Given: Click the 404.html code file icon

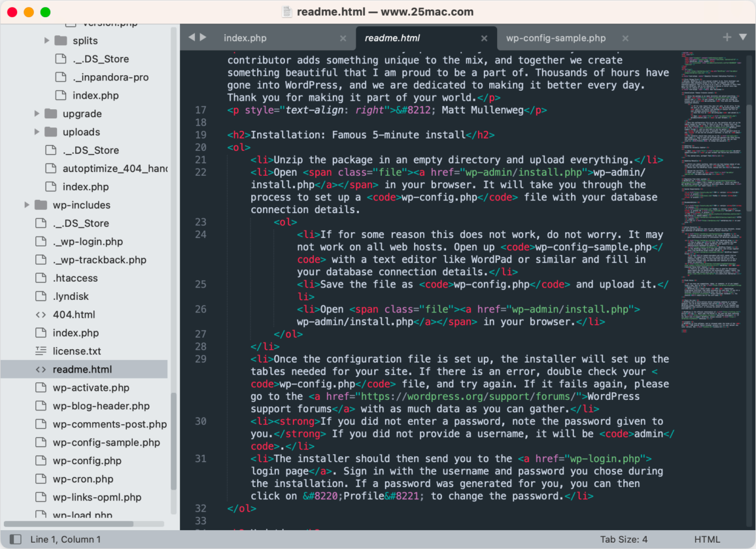Looking at the screenshot, I should [41, 315].
